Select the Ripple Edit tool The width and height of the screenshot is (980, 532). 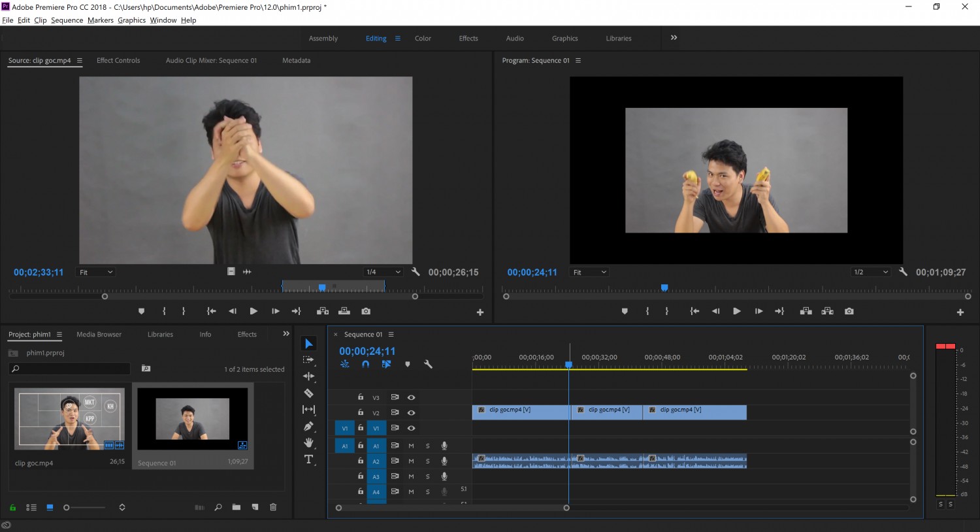click(x=309, y=376)
